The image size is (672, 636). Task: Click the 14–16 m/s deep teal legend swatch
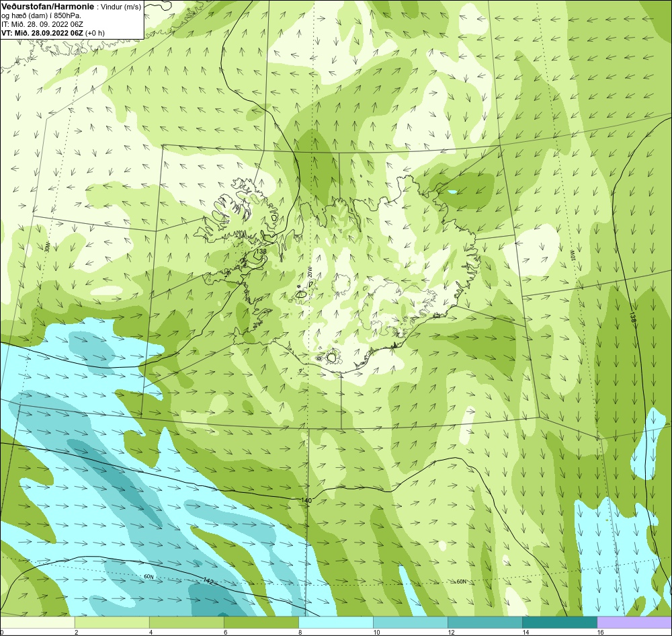click(x=559, y=623)
